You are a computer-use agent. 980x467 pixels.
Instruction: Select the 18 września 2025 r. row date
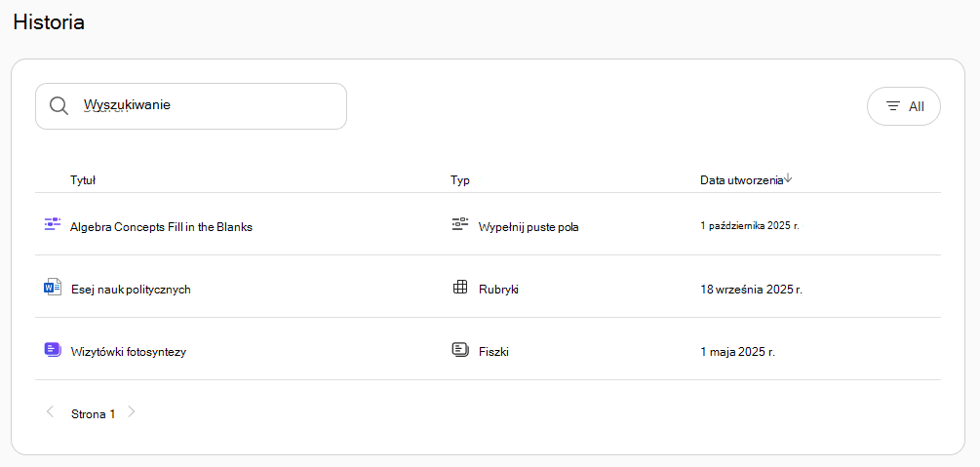[x=751, y=290]
